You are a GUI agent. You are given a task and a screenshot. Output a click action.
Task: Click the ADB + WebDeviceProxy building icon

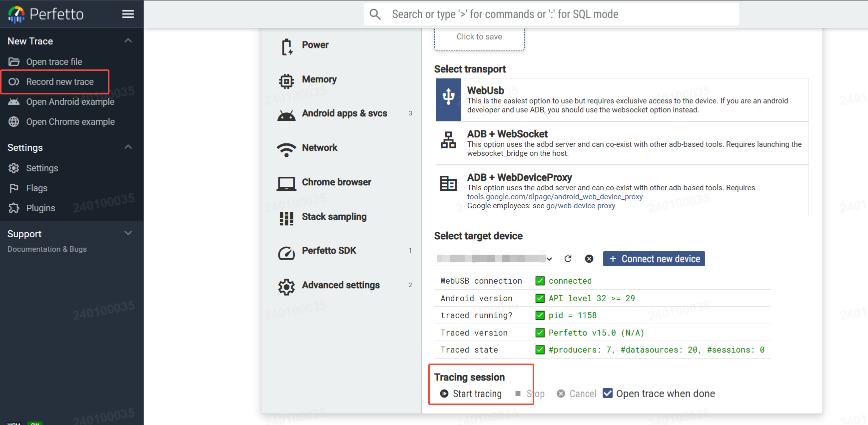coord(448,183)
